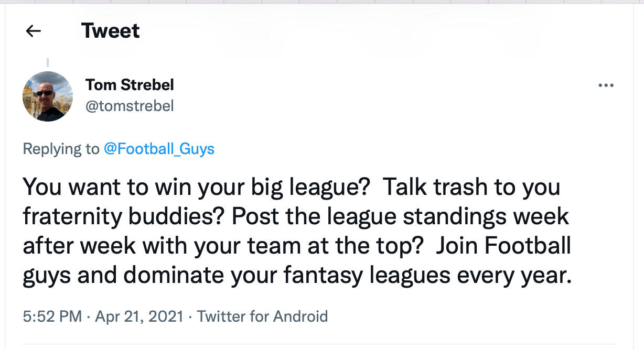The width and height of the screenshot is (644, 350).
Task: Open the @tomstrebel handle
Action: [130, 106]
